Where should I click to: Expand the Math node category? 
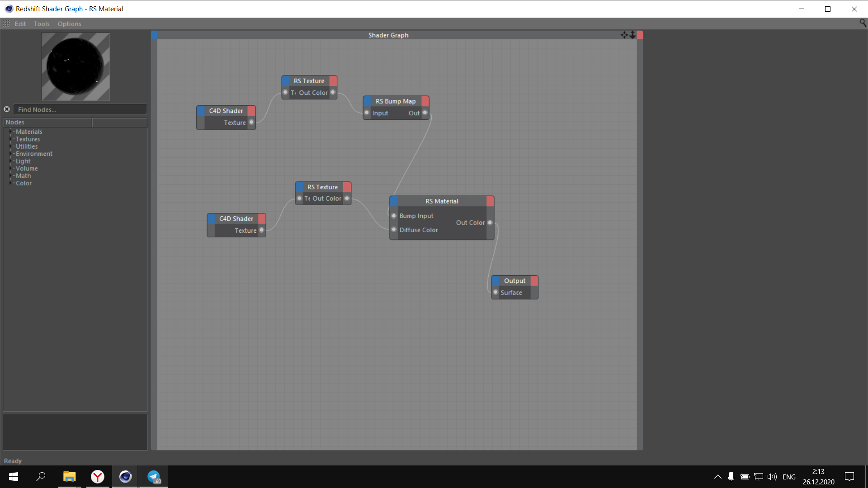(x=10, y=175)
